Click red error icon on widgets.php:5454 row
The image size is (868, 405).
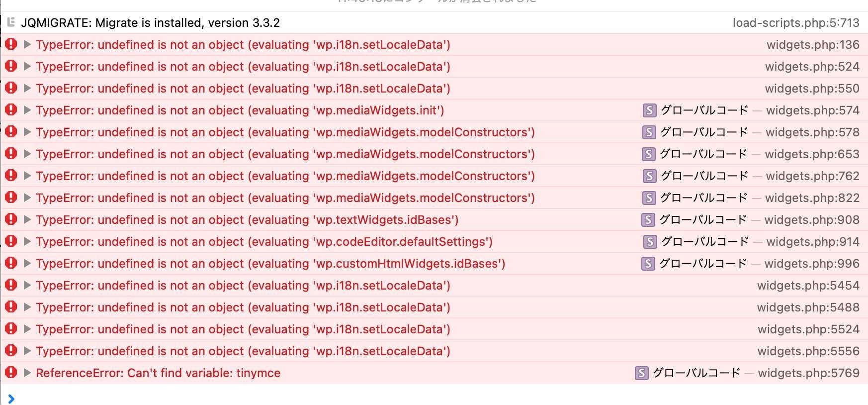click(11, 285)
